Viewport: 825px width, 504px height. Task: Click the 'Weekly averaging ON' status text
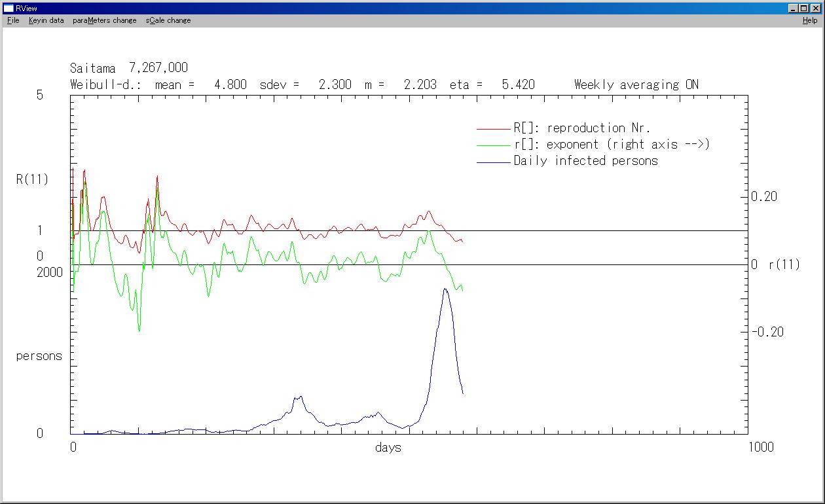(x=636, y=84)
